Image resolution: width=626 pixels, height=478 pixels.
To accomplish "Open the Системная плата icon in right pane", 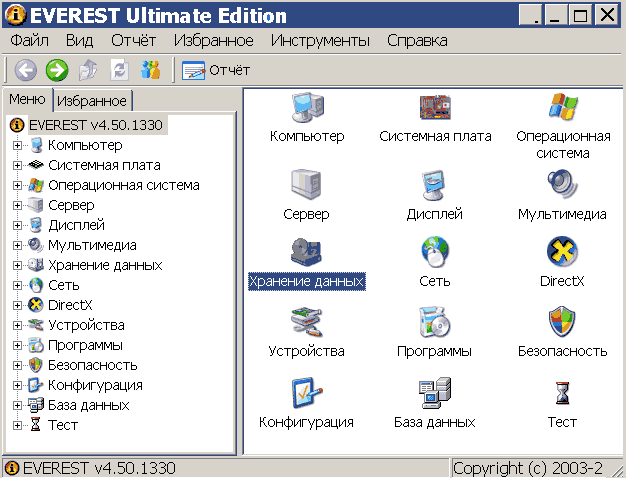I will (x=435, y=107).
